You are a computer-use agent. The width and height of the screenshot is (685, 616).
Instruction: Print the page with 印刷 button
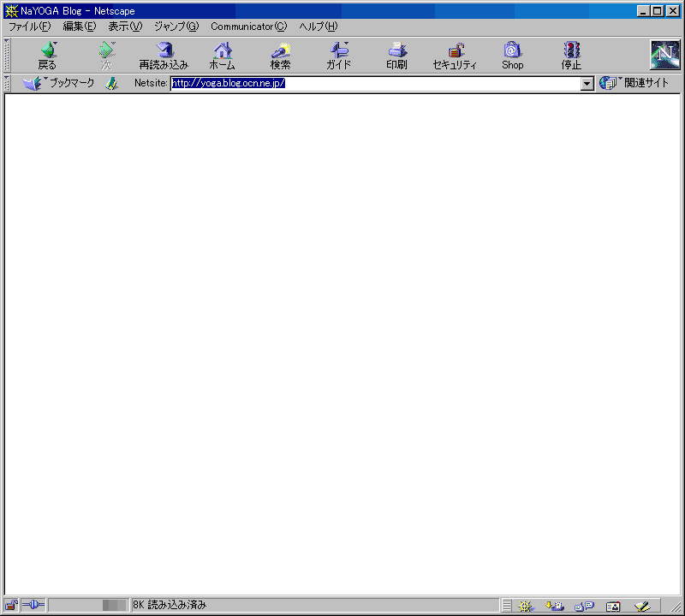tap(396, 56)
